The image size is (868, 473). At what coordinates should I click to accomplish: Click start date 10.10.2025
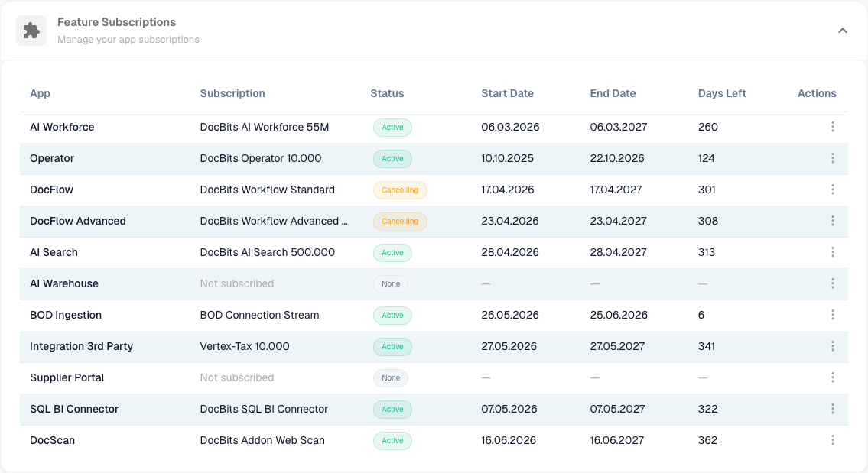click(x=508, y=159)
